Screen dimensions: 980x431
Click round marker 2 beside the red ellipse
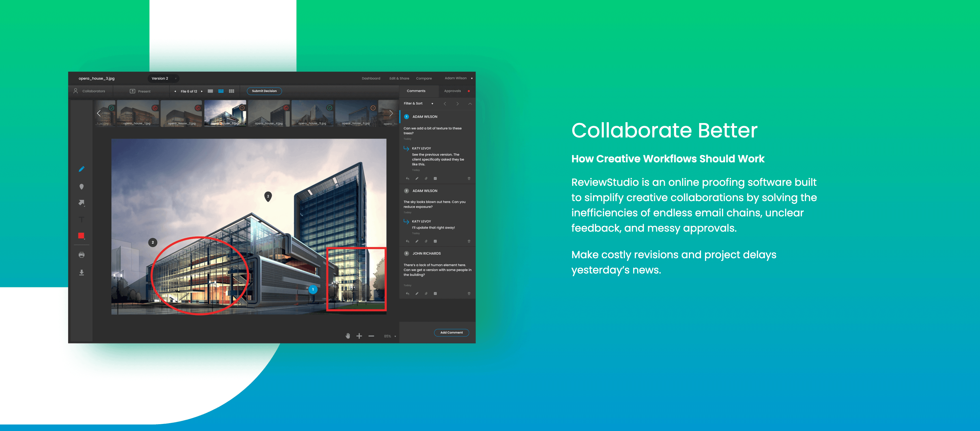pyautogui.click(x=152, y=242)
